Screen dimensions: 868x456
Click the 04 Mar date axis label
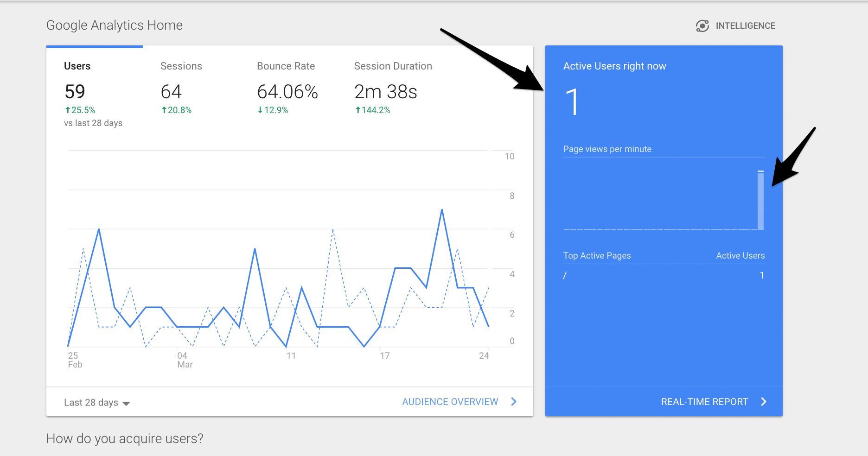(x=185, y=360)
